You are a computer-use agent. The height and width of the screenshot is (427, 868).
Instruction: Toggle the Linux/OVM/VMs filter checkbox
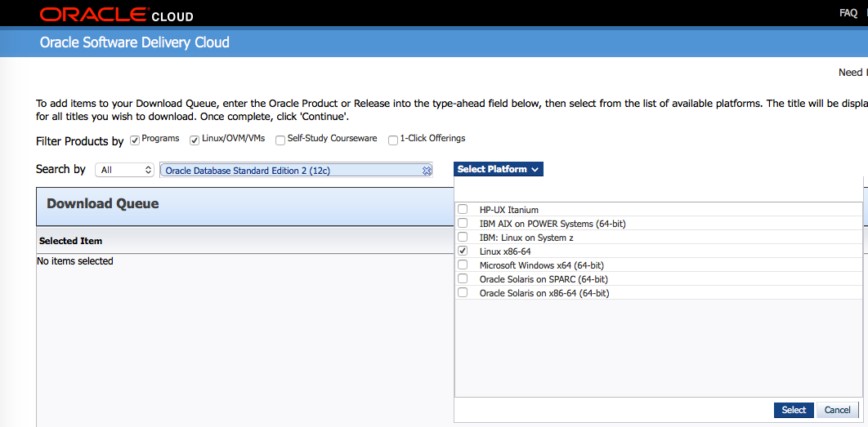pyautogui.click(x=195, y=140)
